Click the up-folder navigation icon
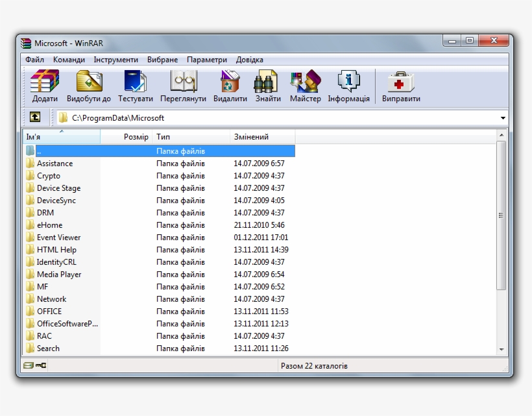Viewport: 532px width, 416px height. coord(35,117)
